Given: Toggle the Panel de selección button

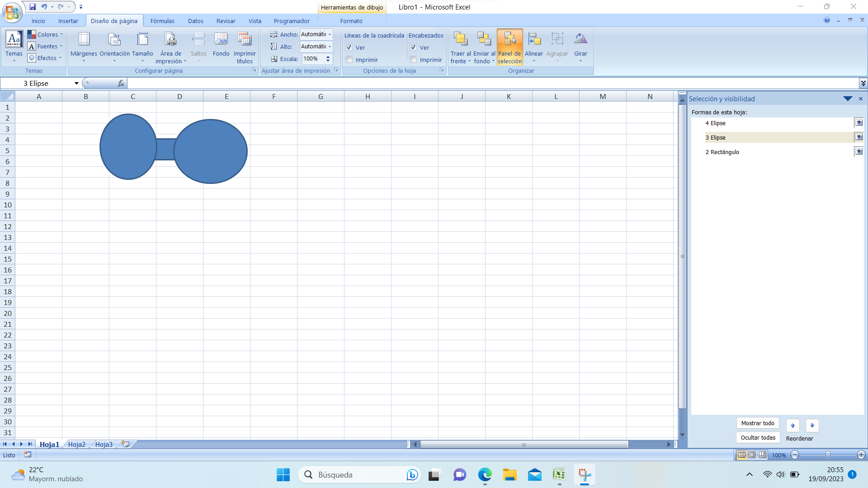Looking at the screenshot, I should point(509,47).
